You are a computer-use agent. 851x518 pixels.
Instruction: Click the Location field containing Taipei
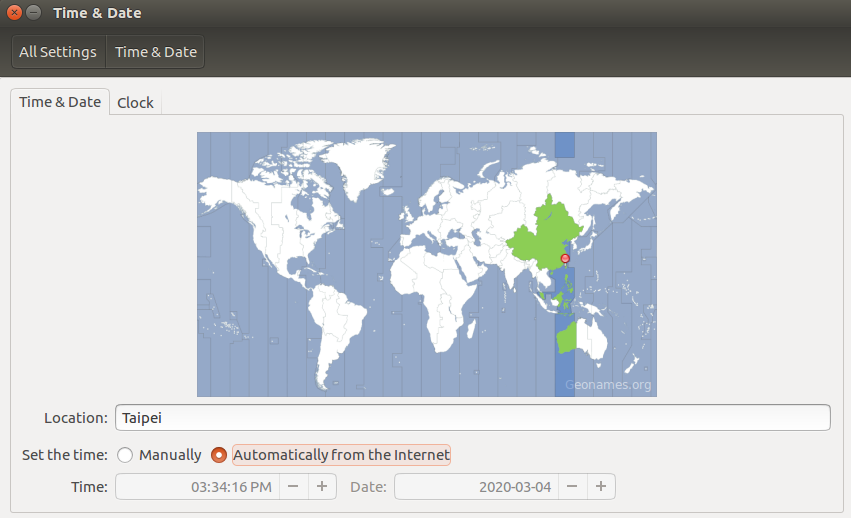click(473, 418)
